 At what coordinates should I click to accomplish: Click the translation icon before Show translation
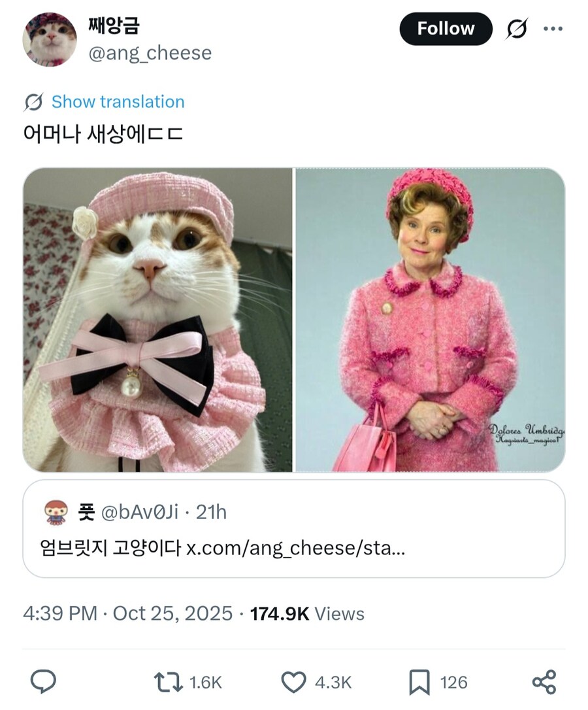[33, 102]
